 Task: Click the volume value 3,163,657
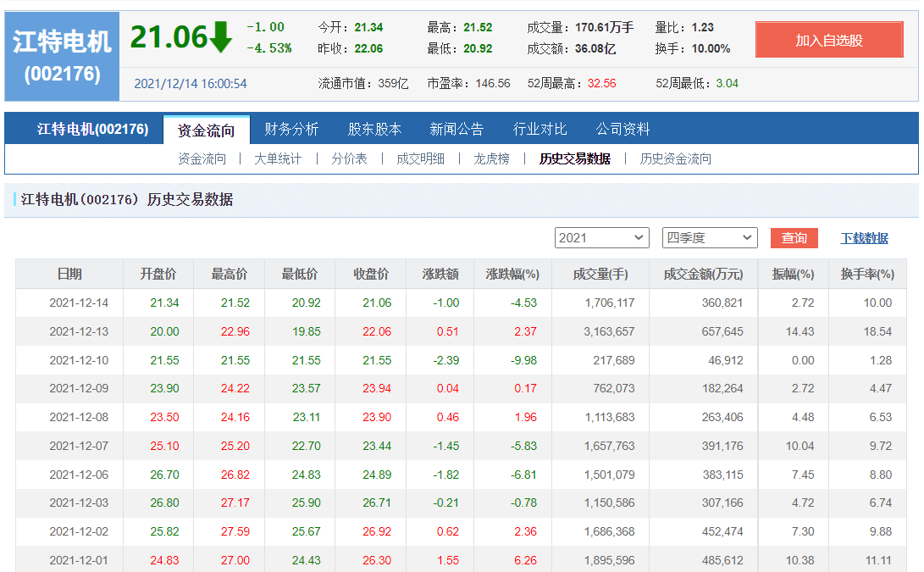tap(609, 331)
